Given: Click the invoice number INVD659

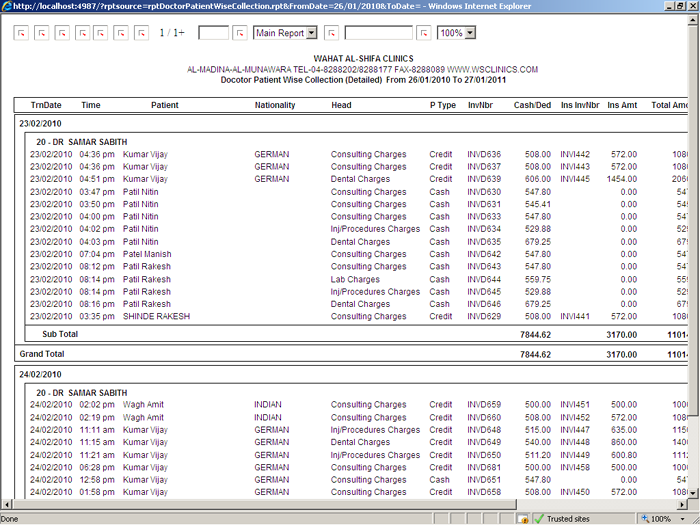Looking at the screenshot, I should pos(484,404).
